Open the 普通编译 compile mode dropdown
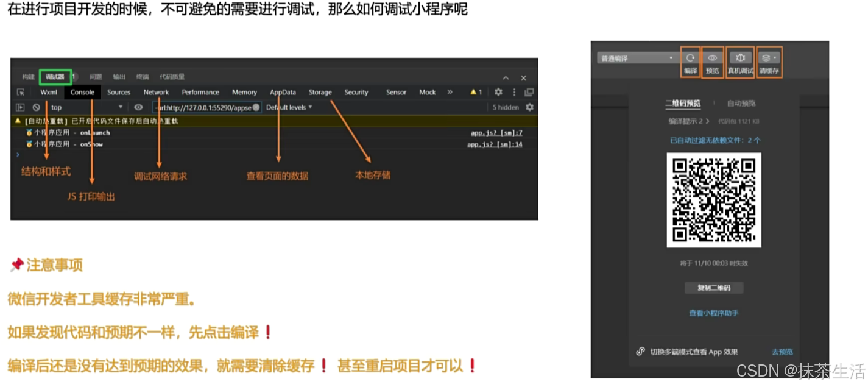 pos(637,58)
